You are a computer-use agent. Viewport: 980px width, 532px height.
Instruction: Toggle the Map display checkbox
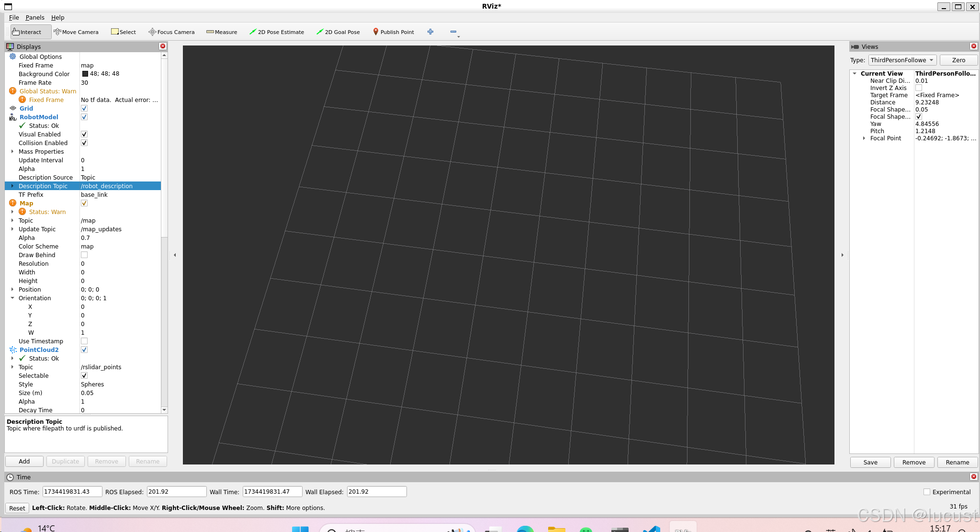(x=84, y=203)
